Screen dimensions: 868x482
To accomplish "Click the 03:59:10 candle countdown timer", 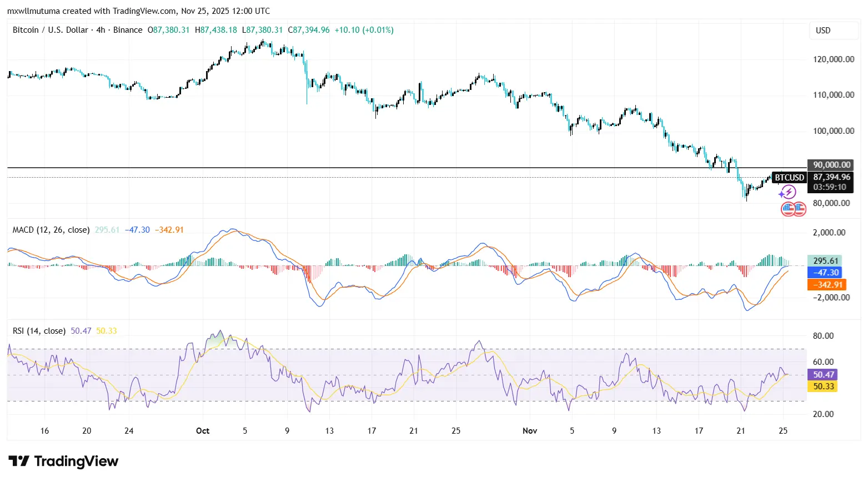I will pos(831,187).
